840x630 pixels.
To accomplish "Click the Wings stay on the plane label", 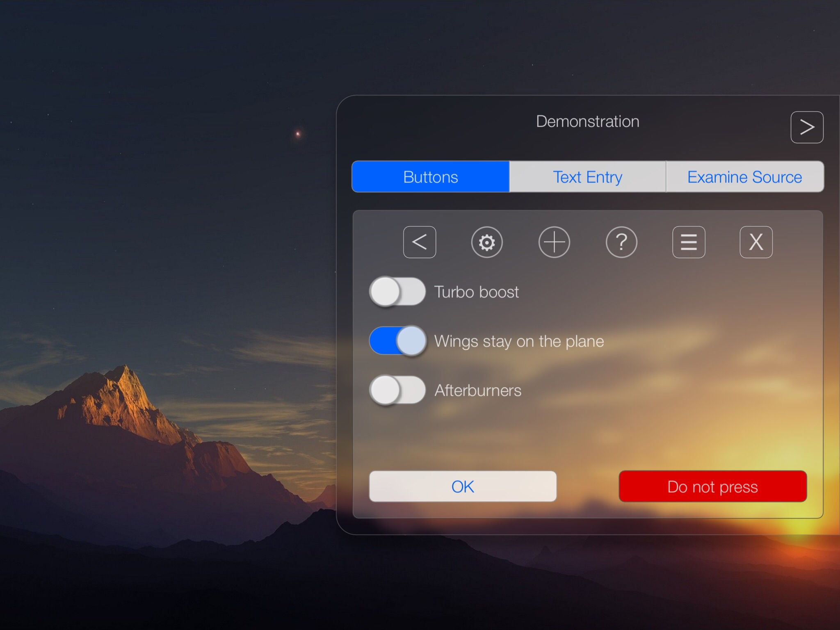I will [519, 341].
